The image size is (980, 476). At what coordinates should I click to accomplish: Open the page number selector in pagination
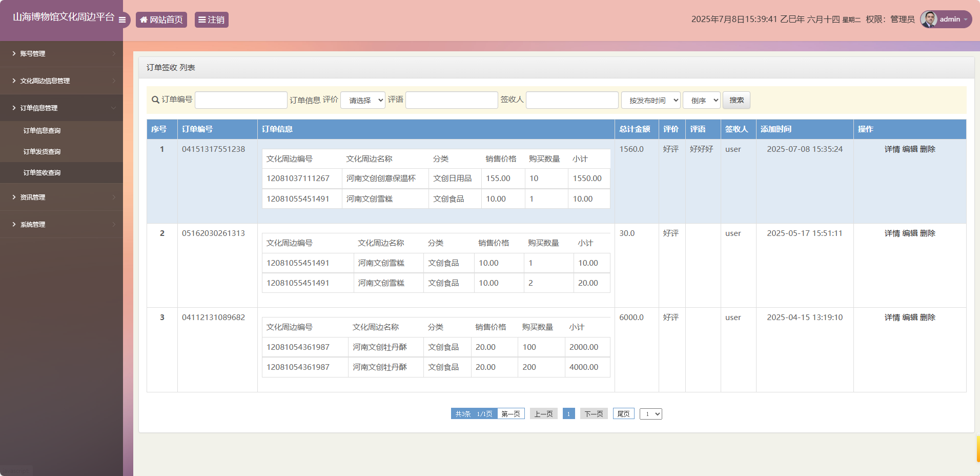coord(650,413)
